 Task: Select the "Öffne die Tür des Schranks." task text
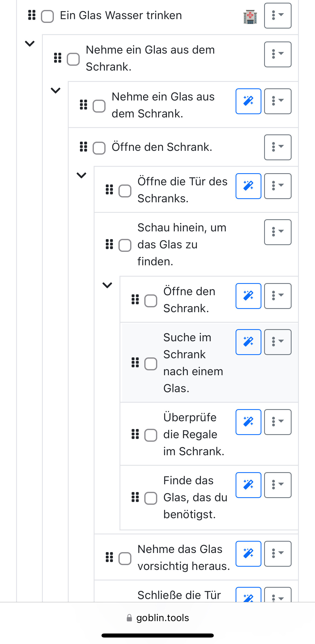[182, 190]
